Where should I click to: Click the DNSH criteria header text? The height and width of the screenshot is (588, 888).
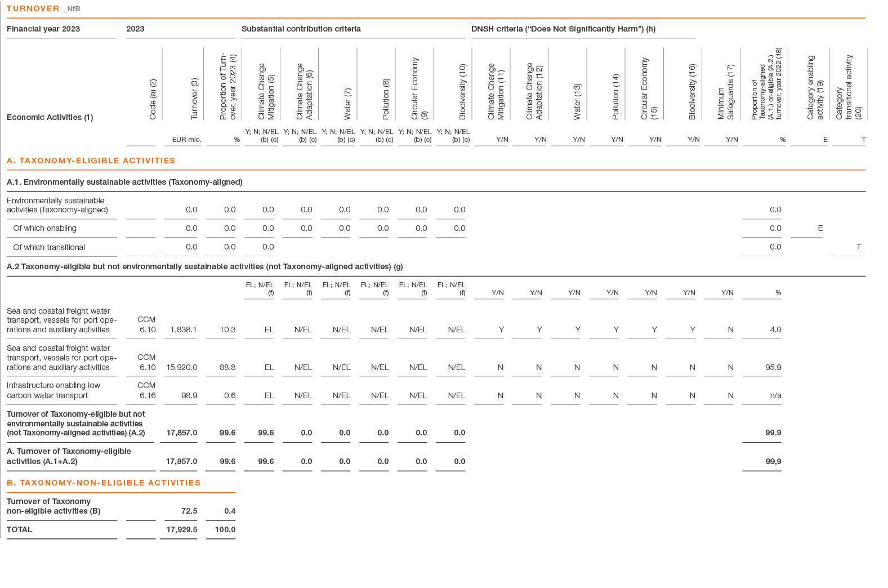pos(563,29)
